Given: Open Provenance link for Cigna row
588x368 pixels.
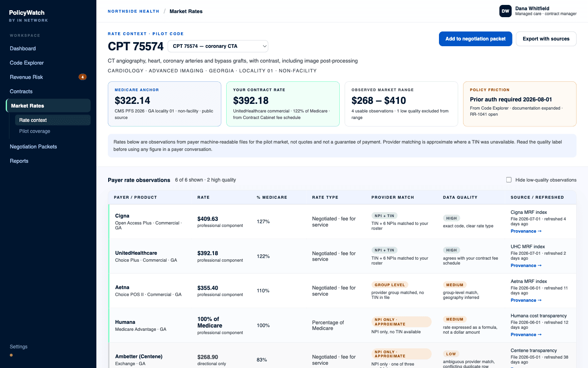Looking at the screenshot, I should 526,231.
